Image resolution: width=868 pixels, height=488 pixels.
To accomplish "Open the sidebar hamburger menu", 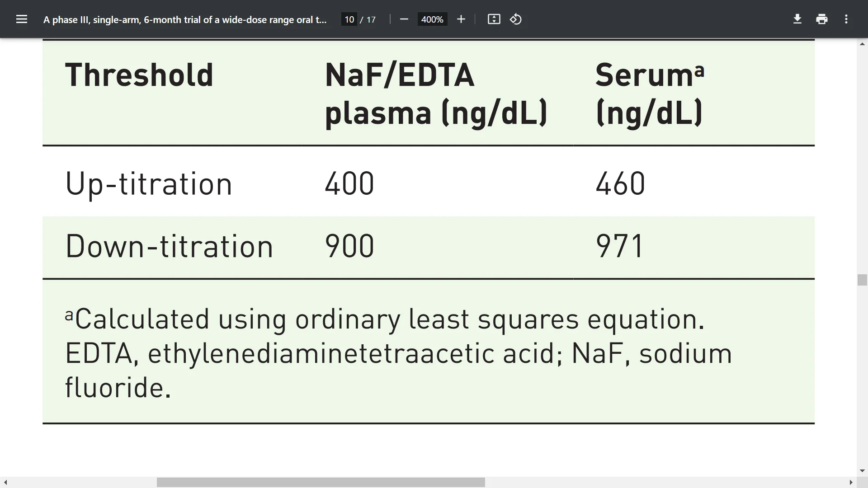I will 22,19.
